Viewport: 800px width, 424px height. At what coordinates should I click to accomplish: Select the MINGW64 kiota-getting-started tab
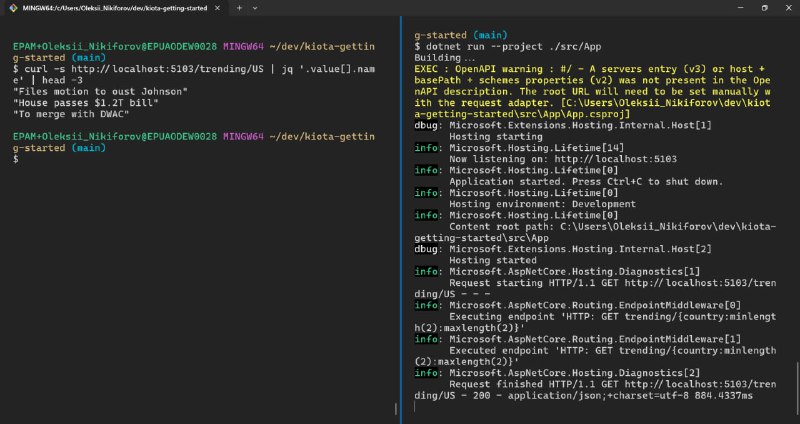coord(115,8)
